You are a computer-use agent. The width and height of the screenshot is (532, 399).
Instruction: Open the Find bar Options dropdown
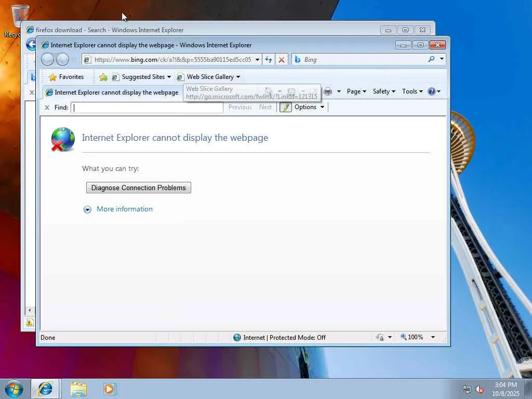[309, 107]
